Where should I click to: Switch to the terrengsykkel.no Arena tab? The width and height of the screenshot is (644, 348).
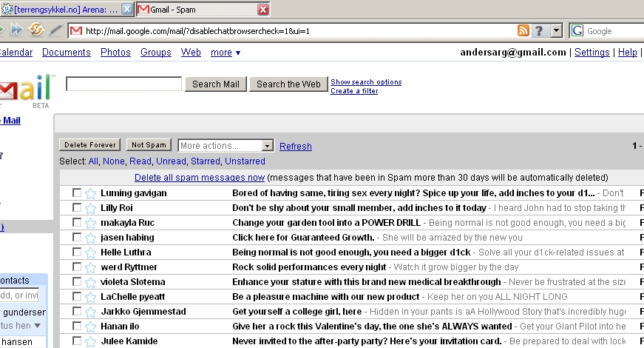click(x=66, y=10)
